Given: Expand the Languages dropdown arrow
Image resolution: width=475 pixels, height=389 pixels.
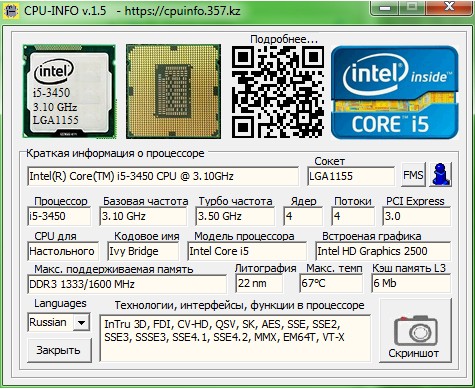Looking at the screenshot, I should point(81,322).
